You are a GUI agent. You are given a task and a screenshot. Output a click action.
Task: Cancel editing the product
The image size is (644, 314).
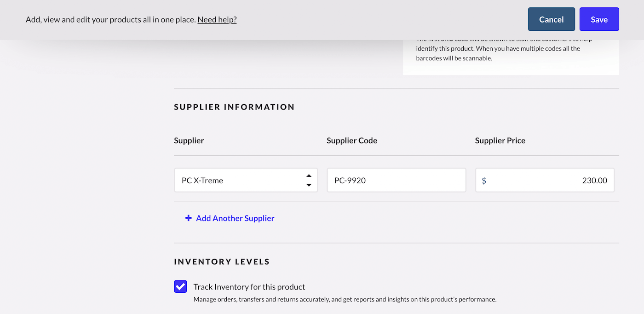pyautogui.click(x=551, y=19)
